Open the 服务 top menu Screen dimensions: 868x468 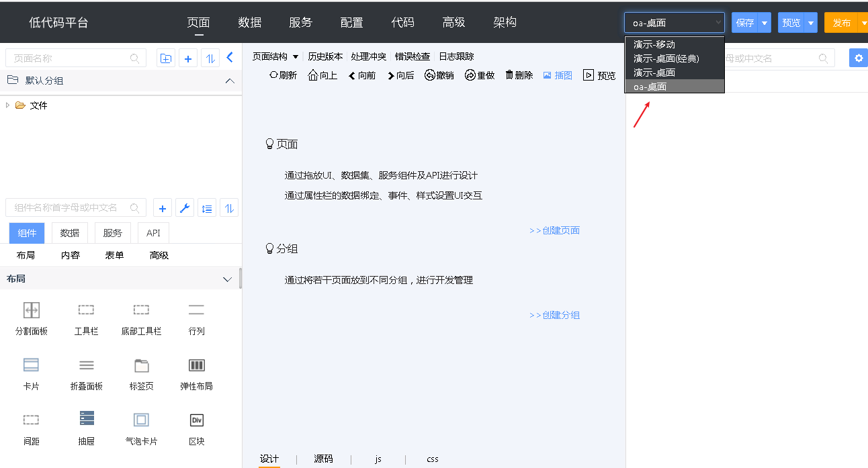(x=300, y=22)
